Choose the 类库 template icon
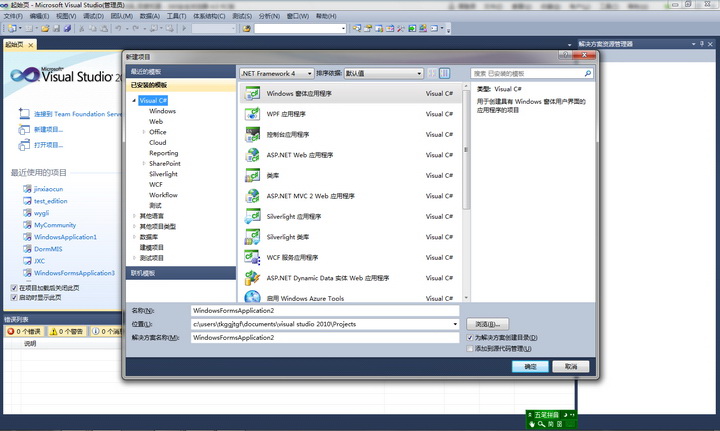This screenshot has height=431, width=720. [252, 175]
